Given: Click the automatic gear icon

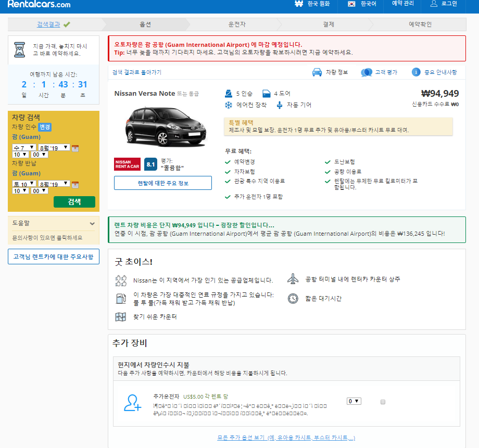Looking at the screenshot, I should pos(279,105).
